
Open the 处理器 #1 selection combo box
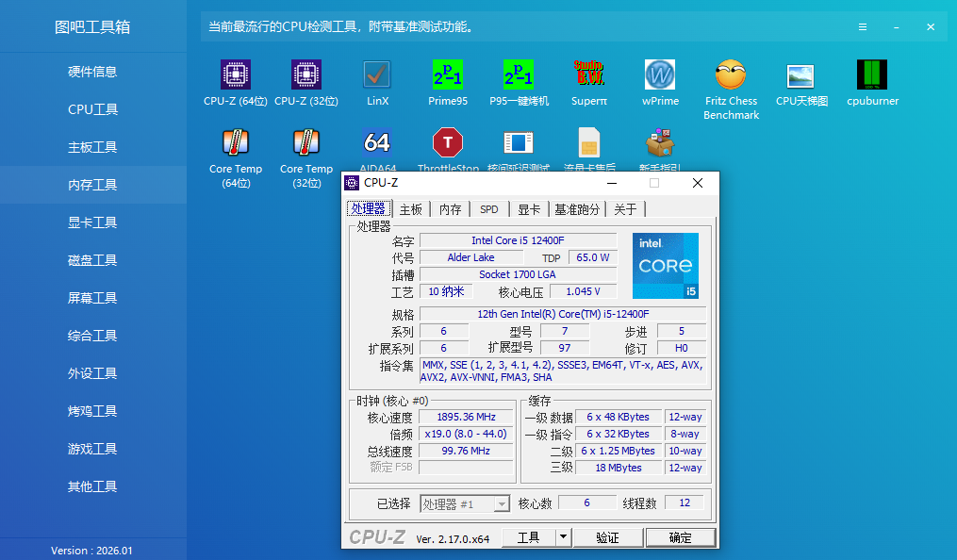(x=464, y=504)
